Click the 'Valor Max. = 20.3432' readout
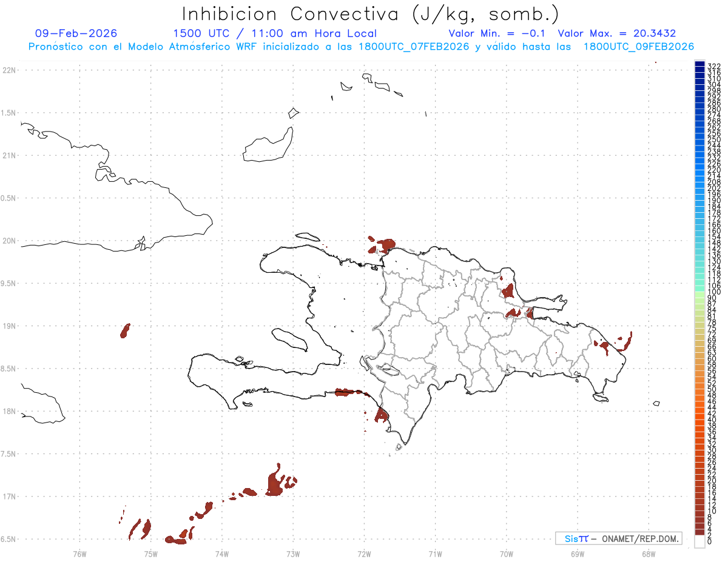This screenshot has height=562, width=728. click(x=617, y=34)
